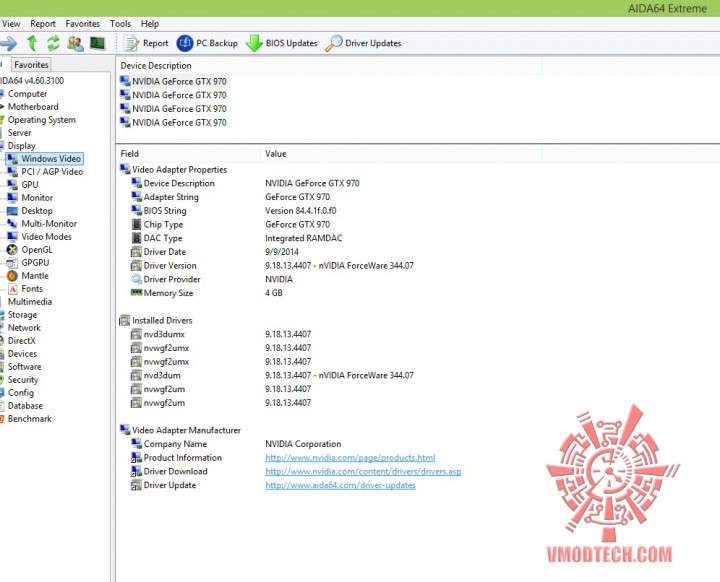The height and width of the screenshot is (582, 720).
Task: Select GPGPU tree item
Action: [35, 262]
